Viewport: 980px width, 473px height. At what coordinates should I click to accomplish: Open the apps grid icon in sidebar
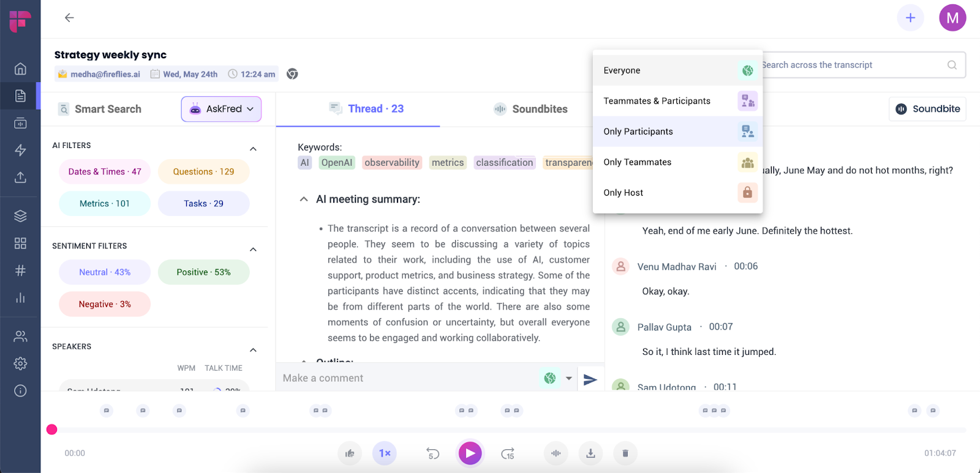[x=20, y=244]
